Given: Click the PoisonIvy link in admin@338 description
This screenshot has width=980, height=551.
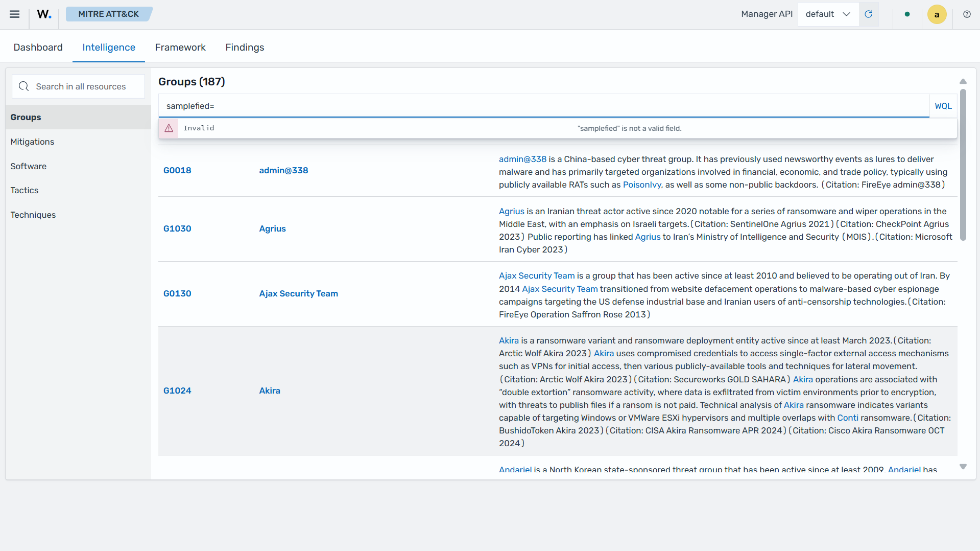Looking at the screenshot, I should pos(642,185).
